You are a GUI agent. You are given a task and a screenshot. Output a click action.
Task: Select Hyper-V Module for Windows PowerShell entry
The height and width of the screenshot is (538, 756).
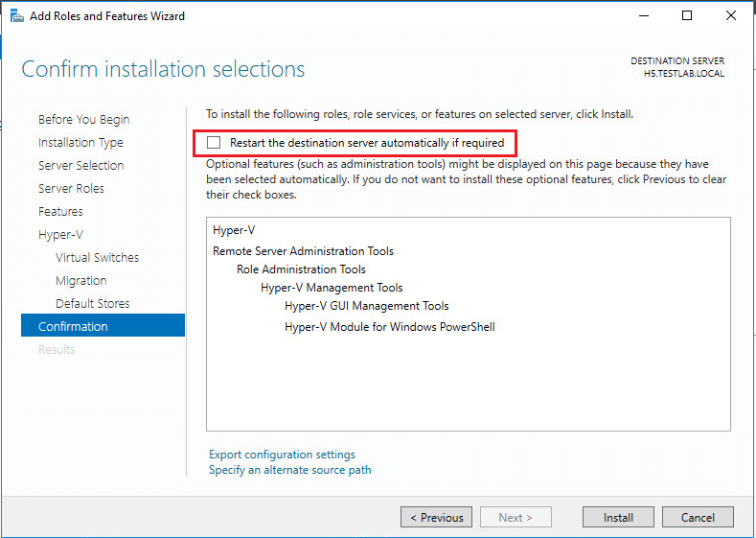coord(390,327)
